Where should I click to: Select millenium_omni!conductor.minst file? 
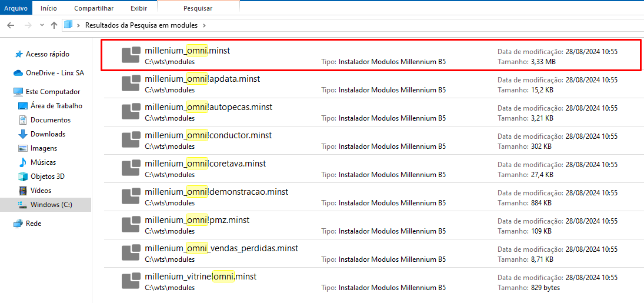(x=208, y=135)
